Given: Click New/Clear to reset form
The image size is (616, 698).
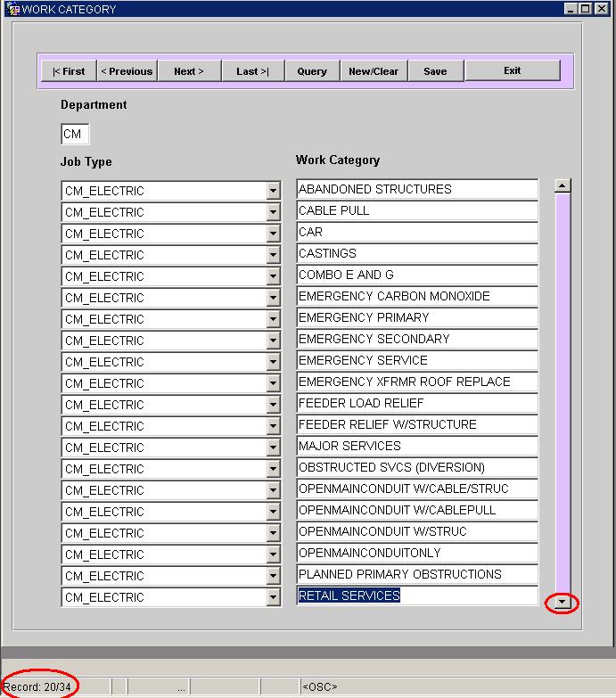Looking at the screenshot, I should click(374, 71).
